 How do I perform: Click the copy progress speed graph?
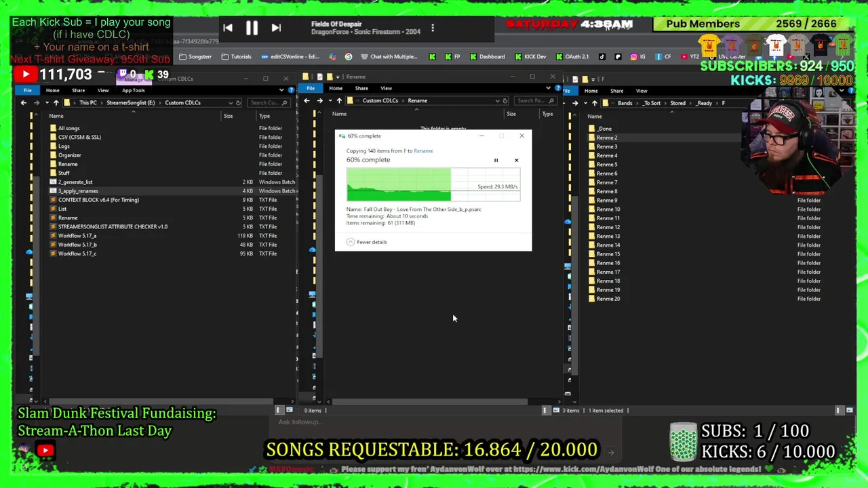(433, 184)
